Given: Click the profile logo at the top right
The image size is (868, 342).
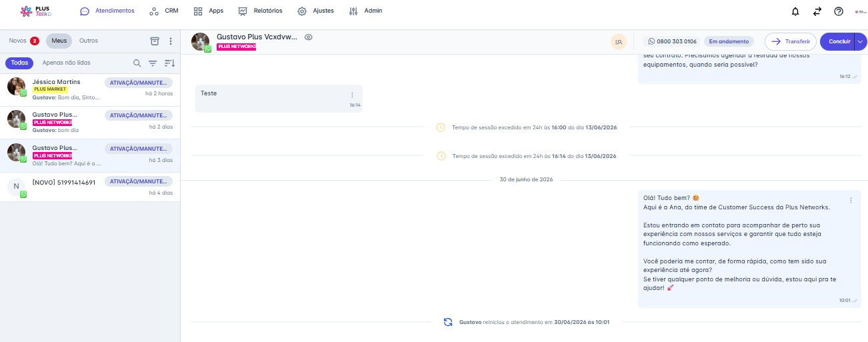Looking at the screenshot, I should tap(859, 11).
